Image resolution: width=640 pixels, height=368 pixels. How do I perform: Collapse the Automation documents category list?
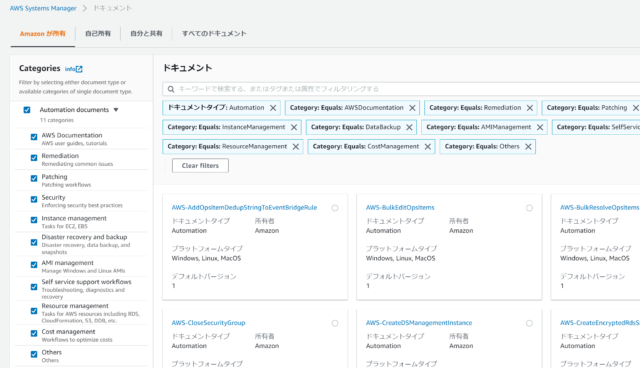click(116, 110)
